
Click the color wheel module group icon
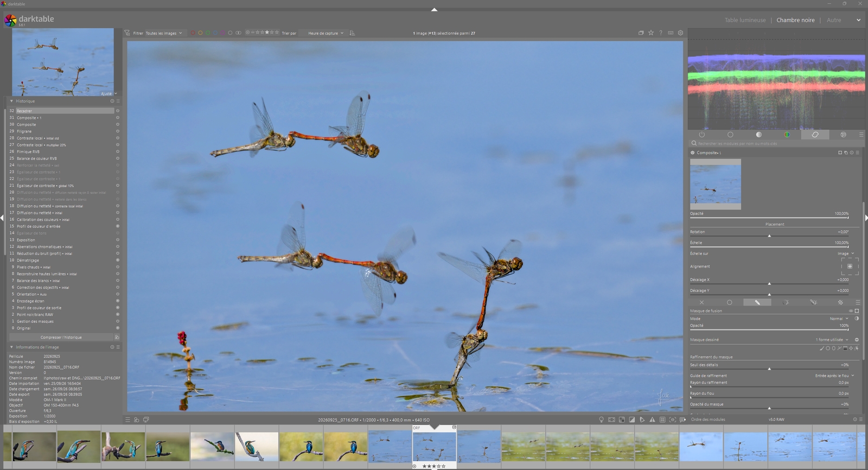pyautogui.click(x=787, y=135)
